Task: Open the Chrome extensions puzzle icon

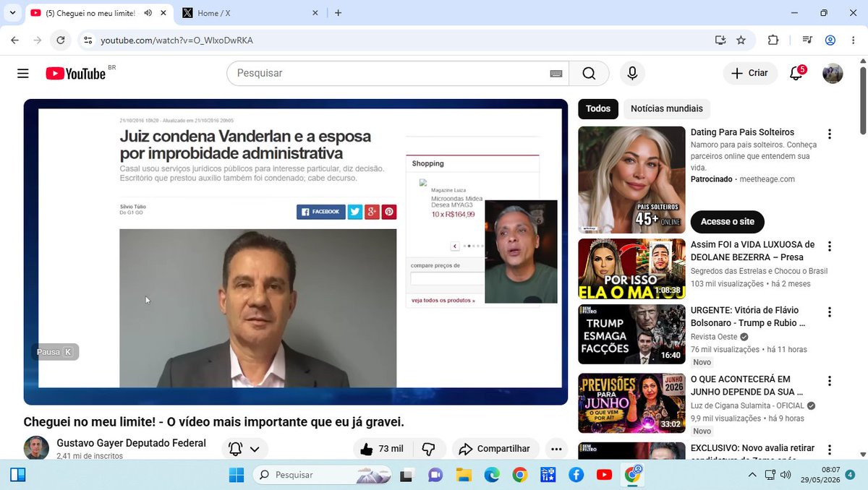Action: 773,40
